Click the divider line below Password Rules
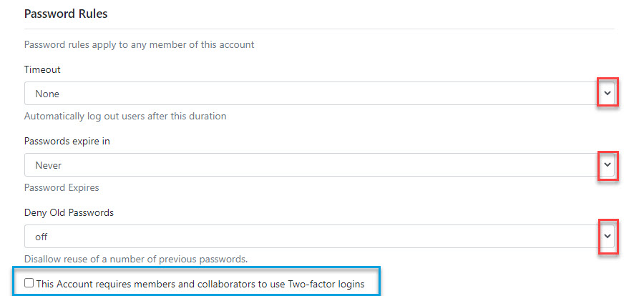 tap(319, 29)
